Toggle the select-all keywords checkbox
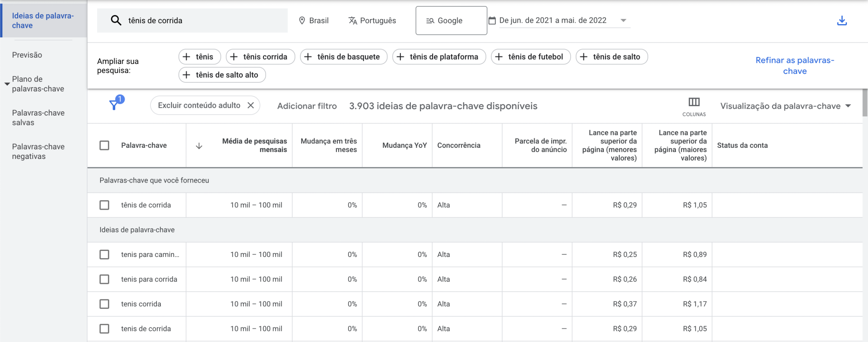This screenshot has height=342, width=868. click(104, 145)
